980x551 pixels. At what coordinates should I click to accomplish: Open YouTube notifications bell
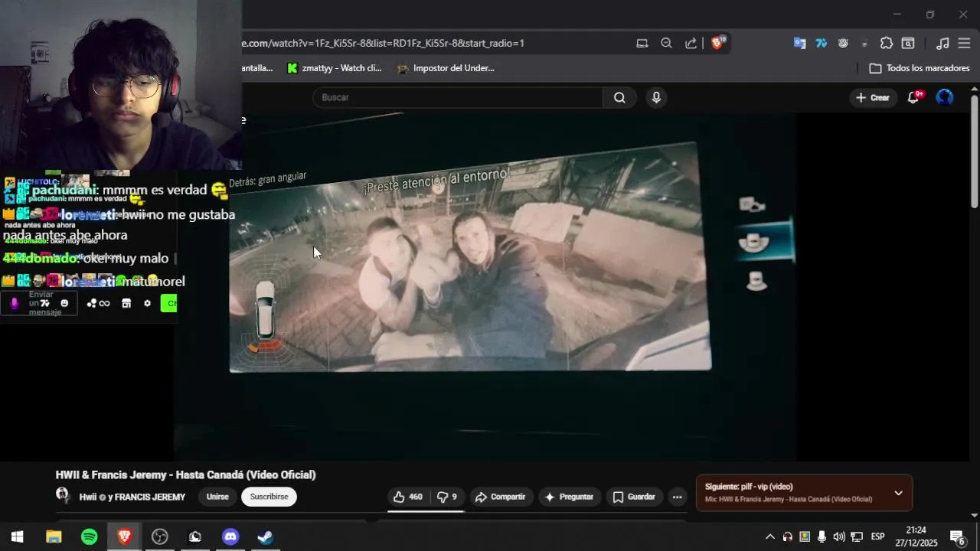913,97
